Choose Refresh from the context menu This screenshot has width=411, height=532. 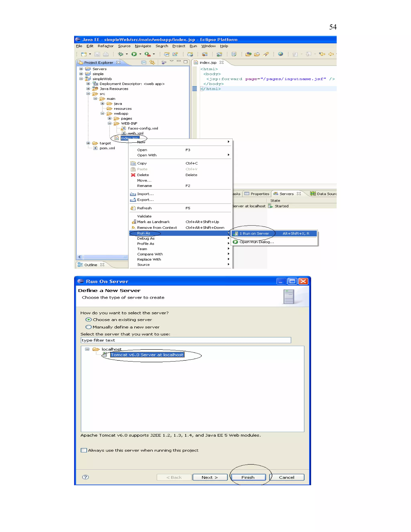click(180, 208)
